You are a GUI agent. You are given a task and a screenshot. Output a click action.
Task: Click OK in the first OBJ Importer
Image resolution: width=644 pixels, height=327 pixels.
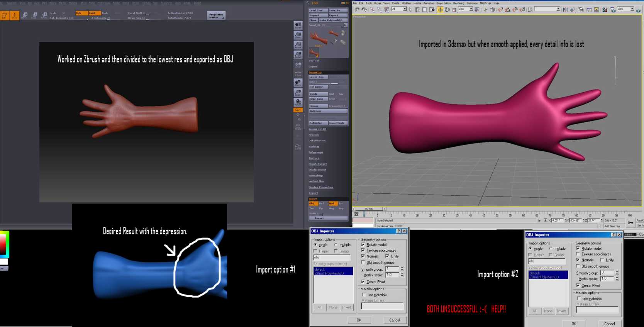coord(359,320)
